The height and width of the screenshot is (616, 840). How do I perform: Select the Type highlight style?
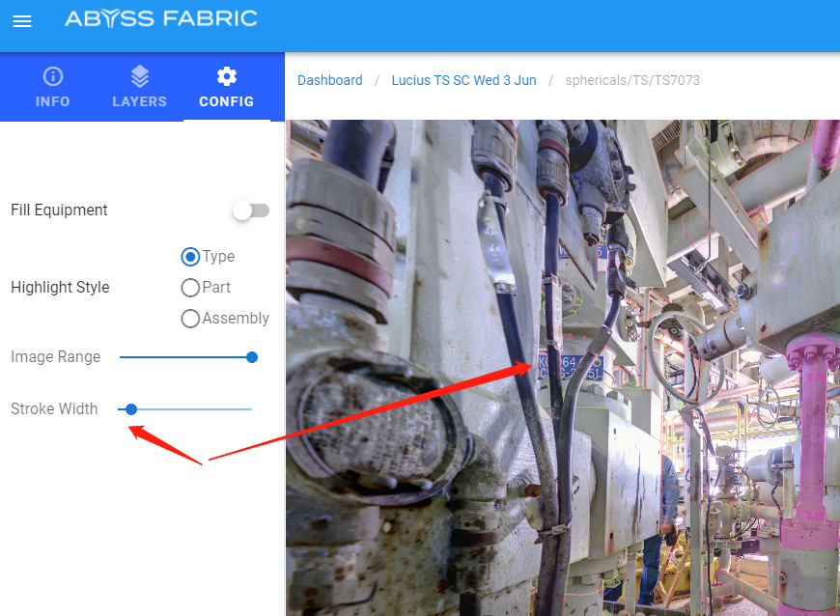(190, 257)
